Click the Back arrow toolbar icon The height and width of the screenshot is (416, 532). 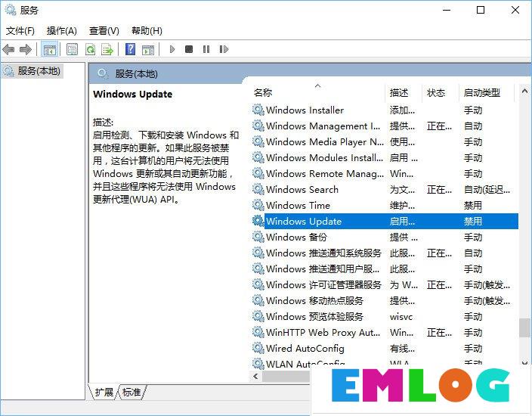(x=8, y=50)
